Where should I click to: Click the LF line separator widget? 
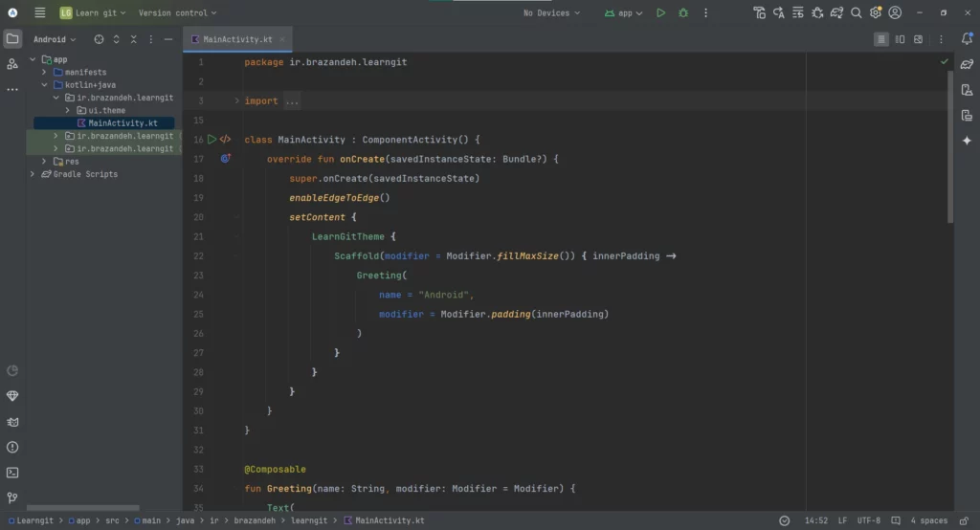[x=842, y=520]
